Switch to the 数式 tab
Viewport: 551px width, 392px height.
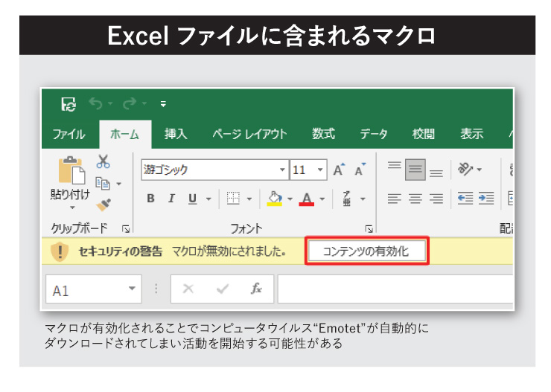point(323,134)
